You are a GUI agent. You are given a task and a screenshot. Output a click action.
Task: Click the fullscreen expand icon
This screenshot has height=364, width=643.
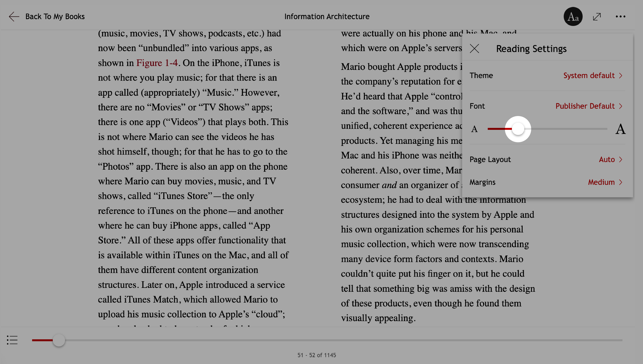coord(597,16)
